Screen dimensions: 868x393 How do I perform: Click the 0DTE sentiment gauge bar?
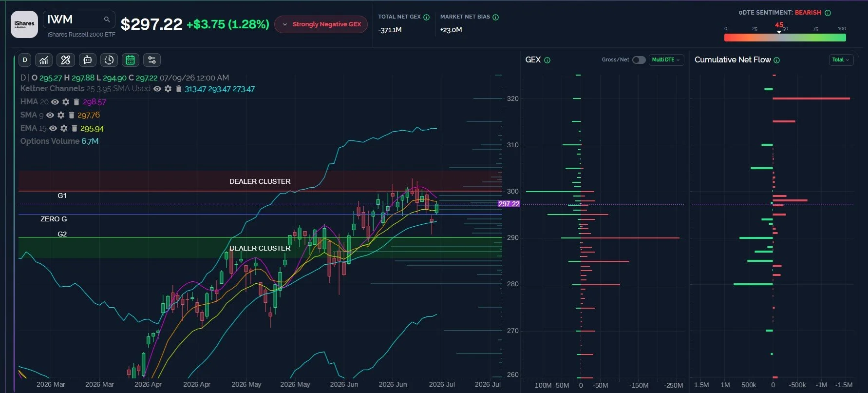(785, 38)
